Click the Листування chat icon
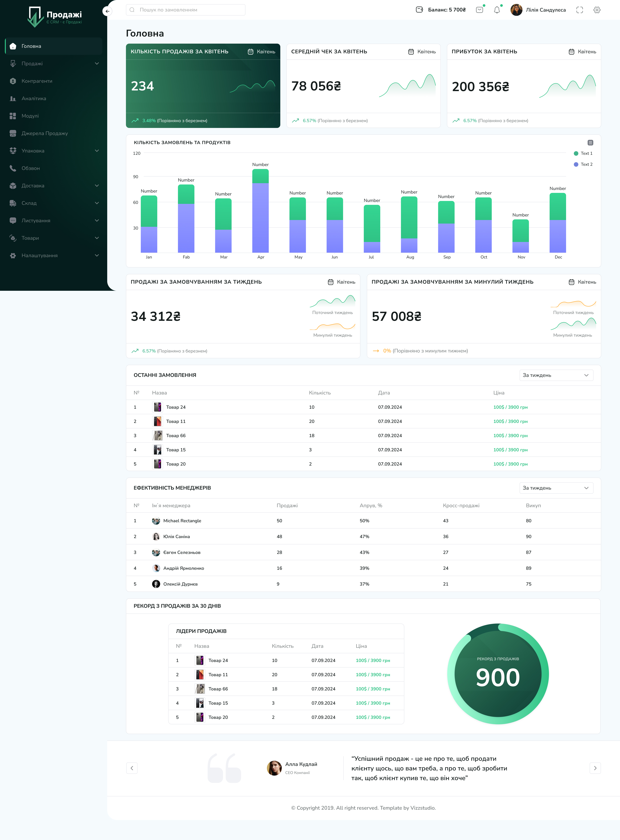 [13, 221]
